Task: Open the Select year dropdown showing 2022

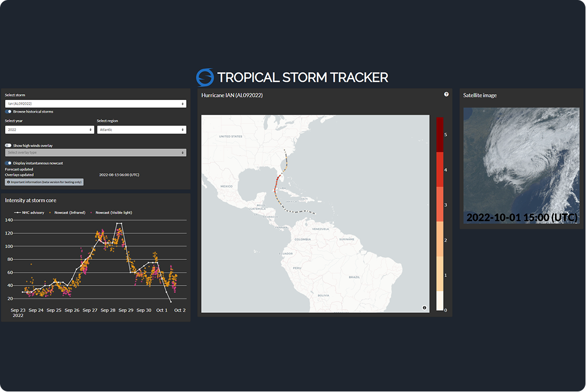Action: coord(49,129)
